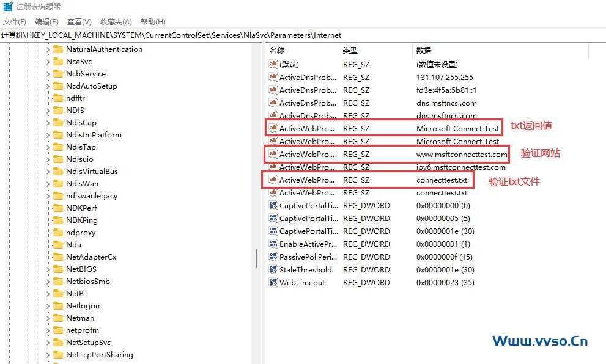Sort values by the 类型 column header
Image resolution: width=606 pixels, height=364 pixels.
(375, 50)
